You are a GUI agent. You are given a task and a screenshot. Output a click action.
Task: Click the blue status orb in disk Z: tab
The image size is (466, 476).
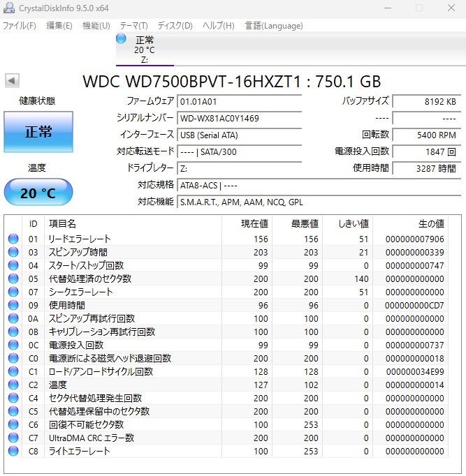click(x=121, y=38)
